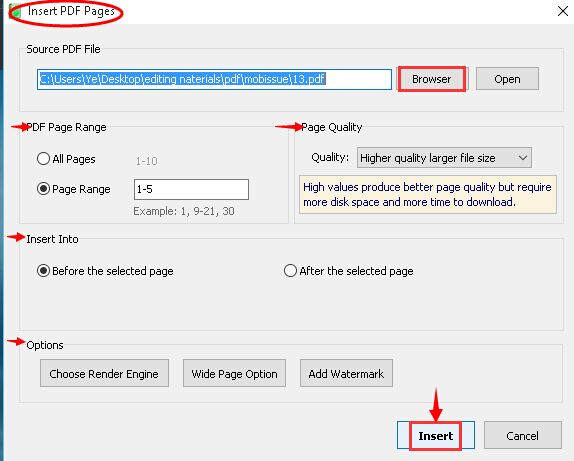Click the source PDF file path field

tap(214, 79)
